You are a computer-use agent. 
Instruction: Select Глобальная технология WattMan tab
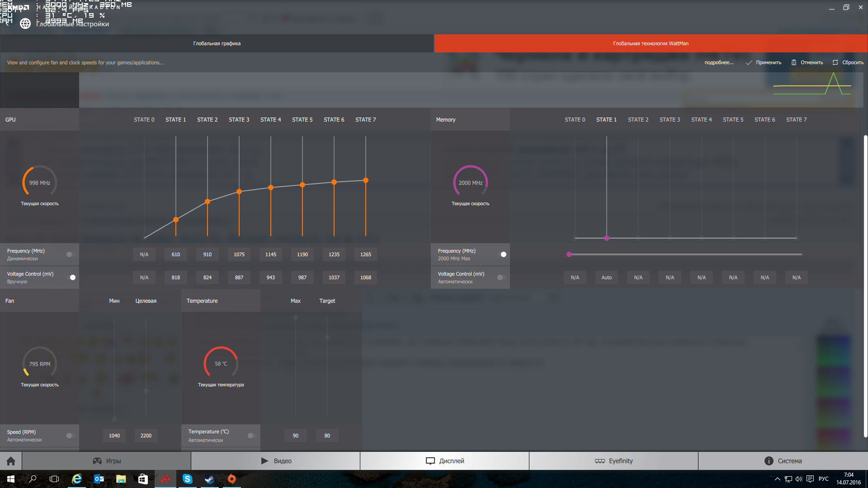click(x=651, y=43)
